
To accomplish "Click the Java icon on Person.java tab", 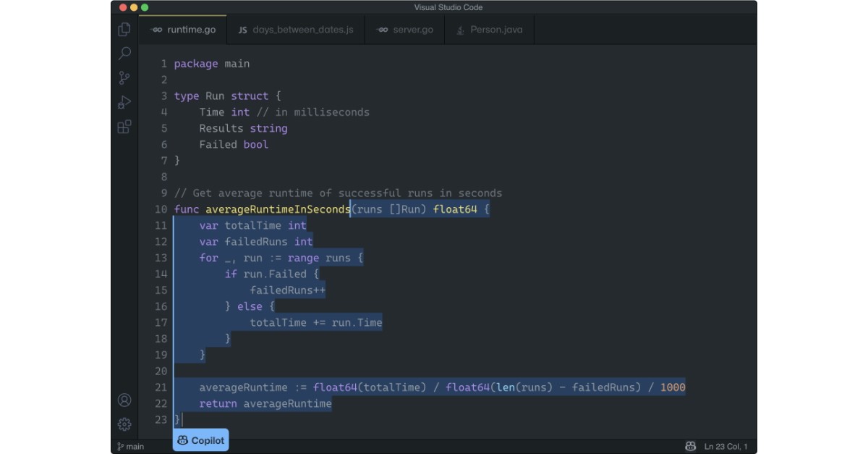I will pyautogui.click(x=461, y=30).
